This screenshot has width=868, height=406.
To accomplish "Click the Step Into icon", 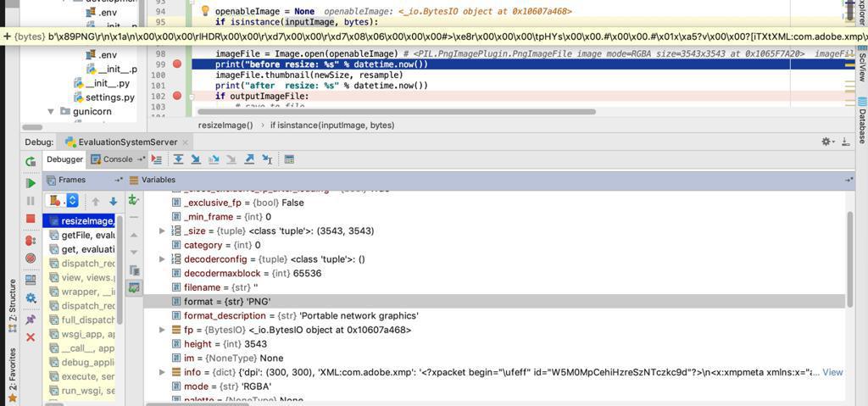I will pyautogui.click(x=196, y=159).
